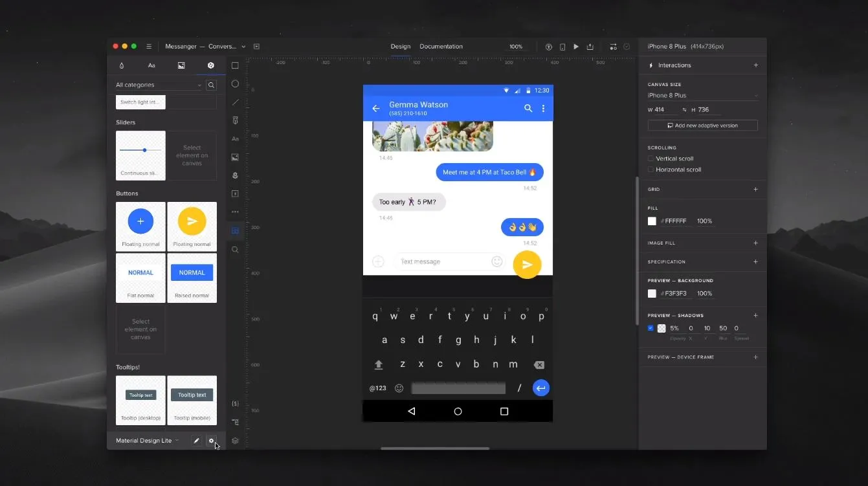The image size is (868, 486).
Task: Open more tools ellipsis menu
Action: tap(235, 212)
